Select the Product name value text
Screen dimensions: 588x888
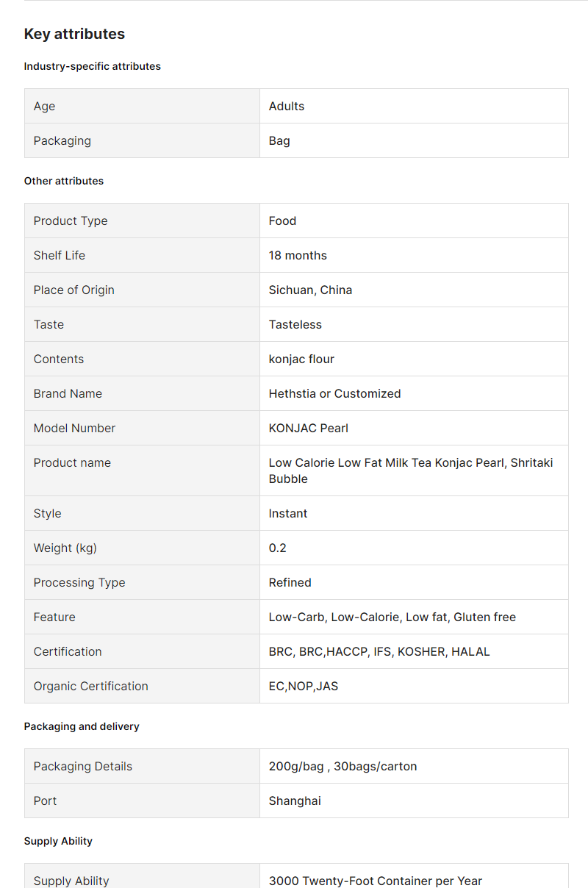pos(411,470)
